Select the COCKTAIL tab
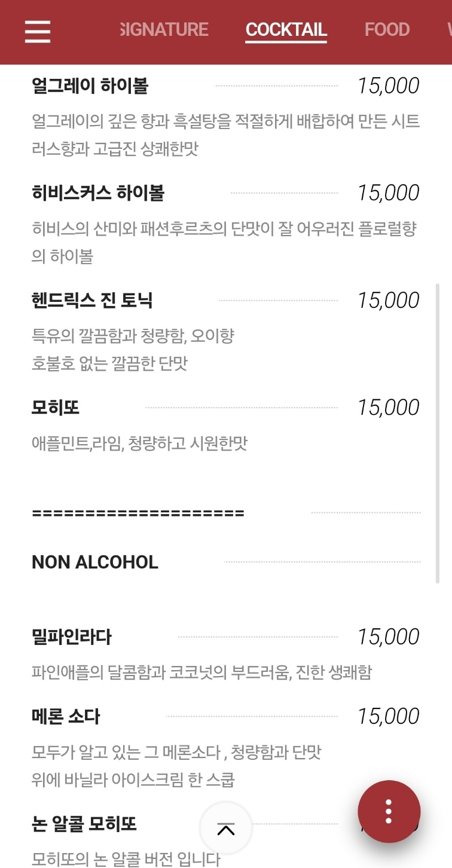The width and height of the screenshot is (452, 868). [286, 29]
